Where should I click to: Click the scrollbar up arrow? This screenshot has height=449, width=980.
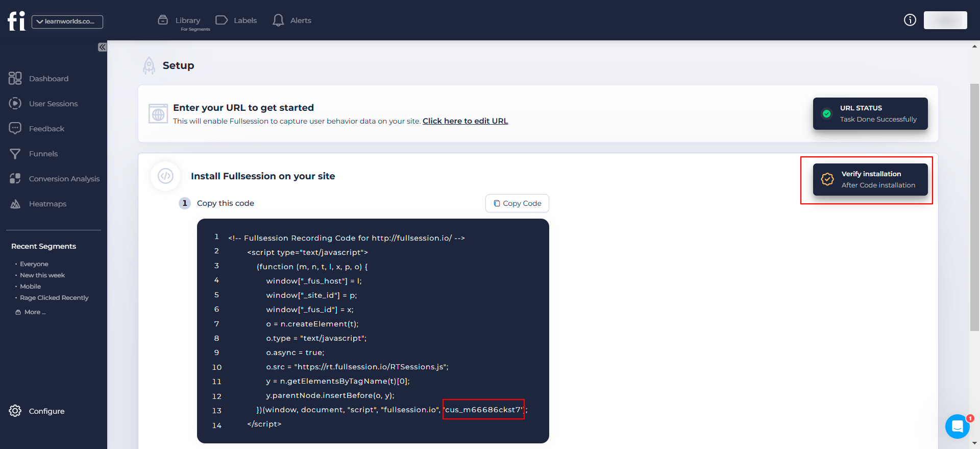click(974, 46)
